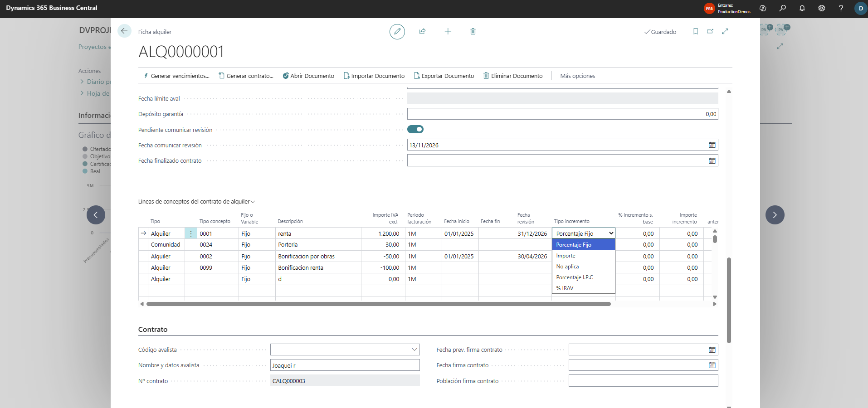Open user account avatar D
This screenshot has width=868, height=408.
point(861,8)
